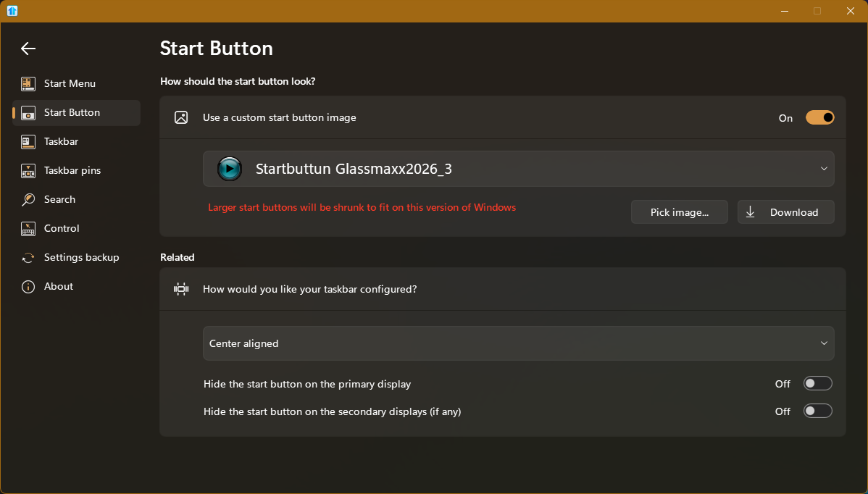This screenshot has height=494, width=868.
Task: Click the Glassmaxx play-button preview image
Action: pos(229,169)
